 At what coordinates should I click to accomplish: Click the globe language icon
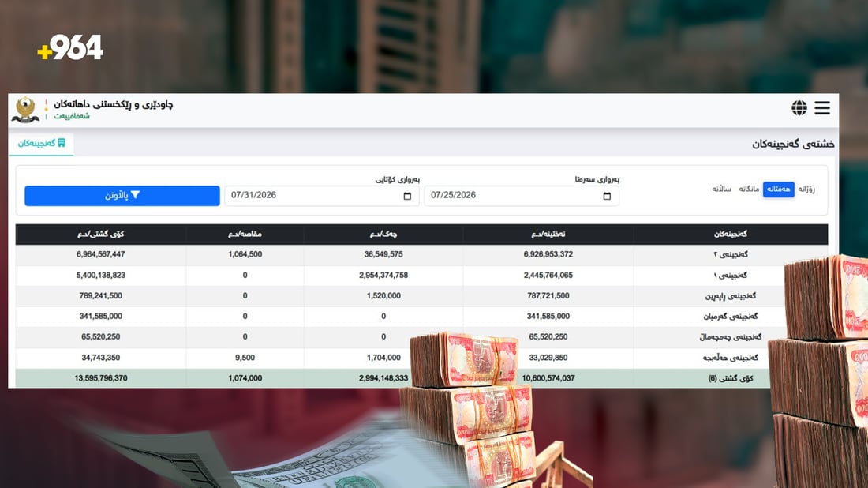point(799,108)
